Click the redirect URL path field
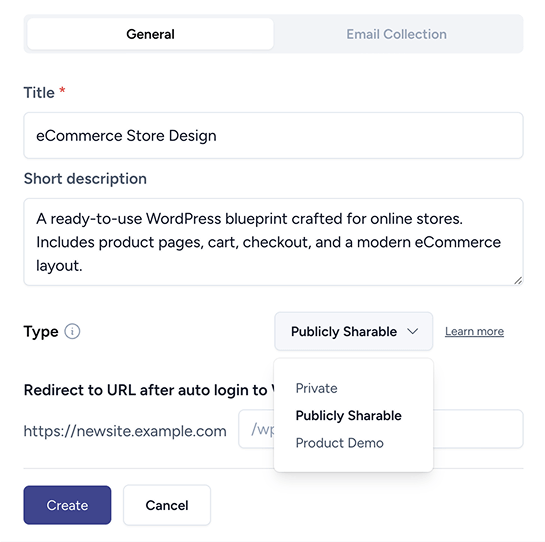545x542 pixels. (x=381, y=429)
